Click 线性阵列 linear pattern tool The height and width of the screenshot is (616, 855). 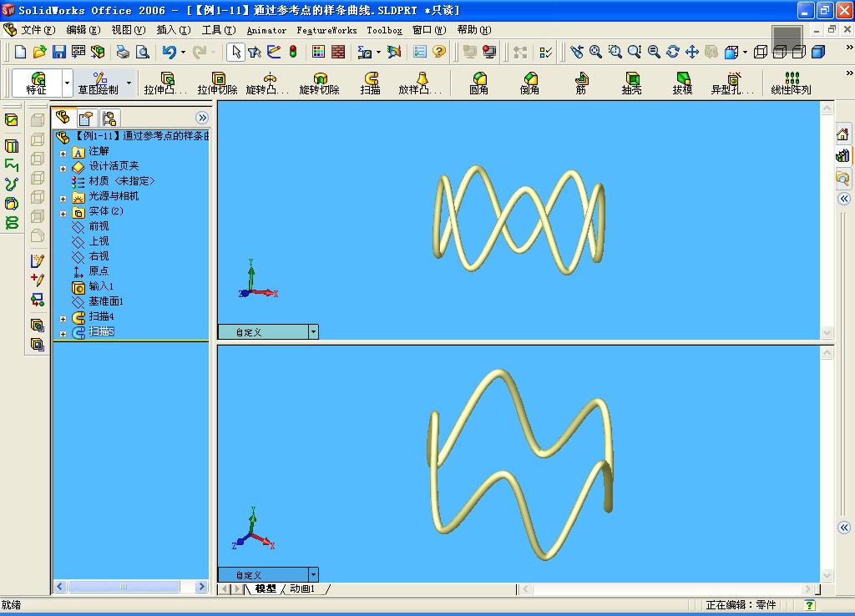[792, 83]
